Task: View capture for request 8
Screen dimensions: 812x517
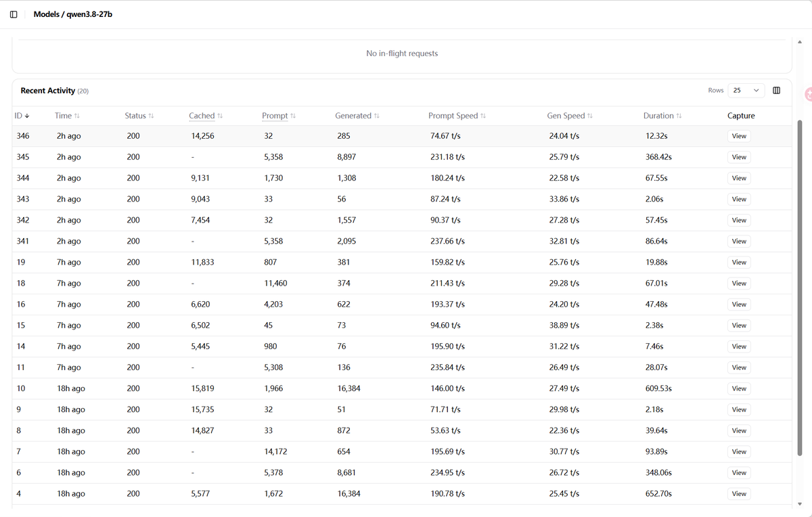Action: (739, 430)
